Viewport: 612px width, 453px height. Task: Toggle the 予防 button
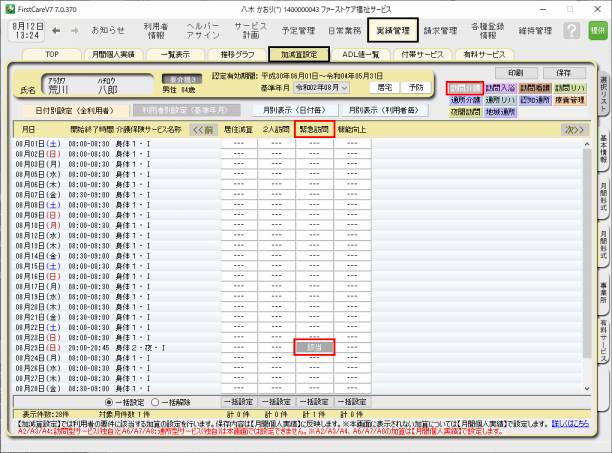pos(415,88)
